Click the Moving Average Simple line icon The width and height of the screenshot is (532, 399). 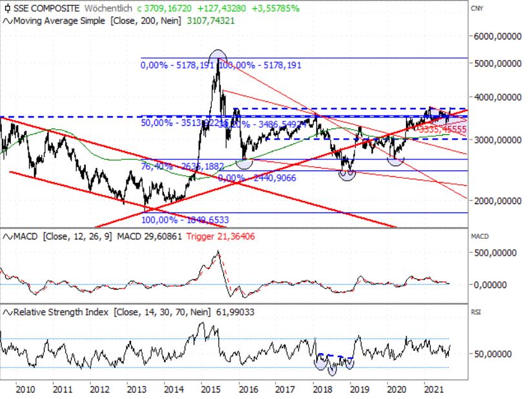[x=8, y=21]
